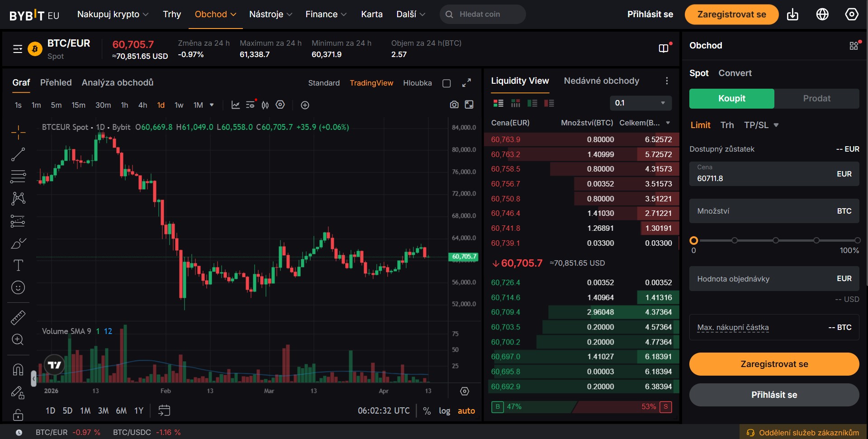Click the Hledat coin search field
Image resolution: width=868 pixels, height=439 pixels.
483,14
